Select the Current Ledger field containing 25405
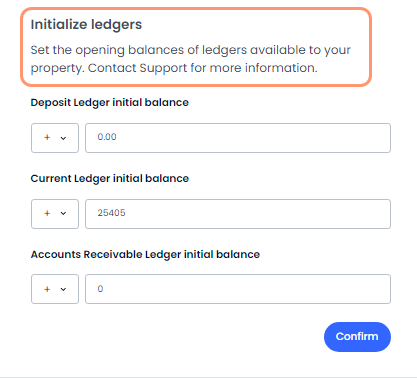 (238, 214)
